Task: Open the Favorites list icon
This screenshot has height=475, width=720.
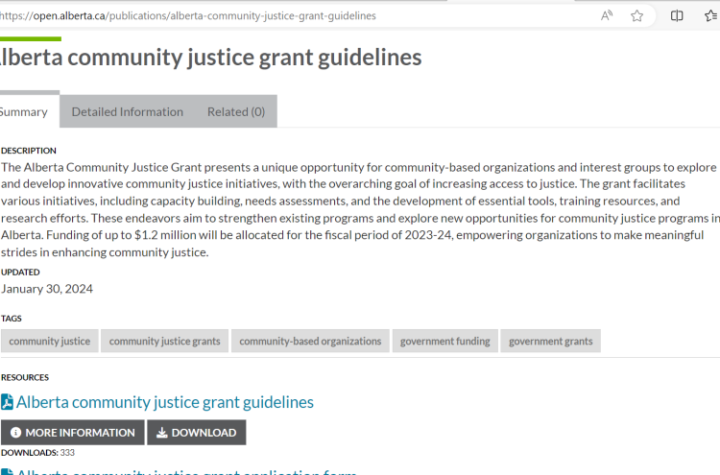Action: pos(710,16)
